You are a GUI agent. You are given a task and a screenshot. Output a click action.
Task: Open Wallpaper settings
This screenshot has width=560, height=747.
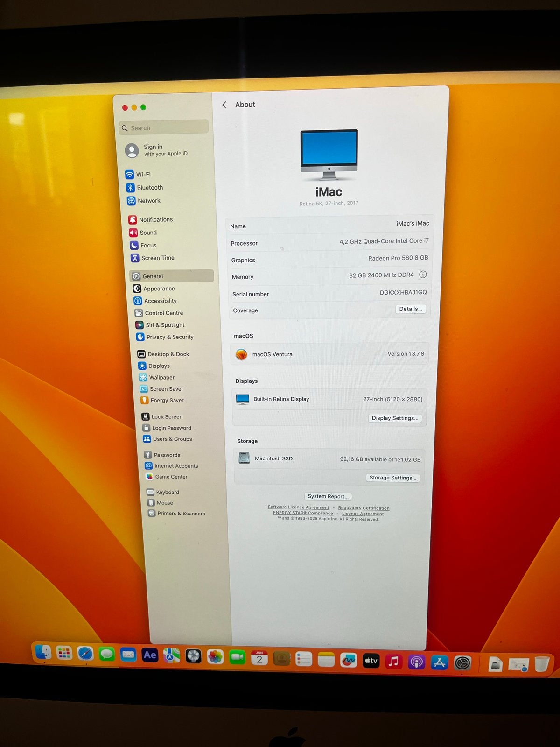[157, 377]
